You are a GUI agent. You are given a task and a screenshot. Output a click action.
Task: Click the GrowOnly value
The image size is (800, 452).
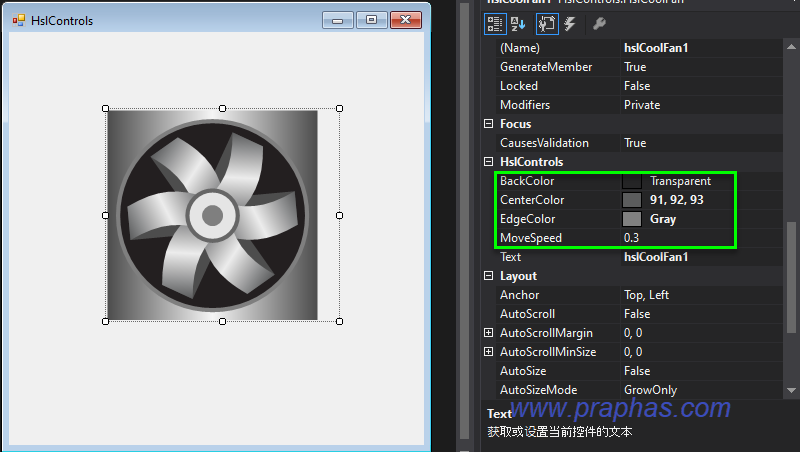[x=650, y=390]
